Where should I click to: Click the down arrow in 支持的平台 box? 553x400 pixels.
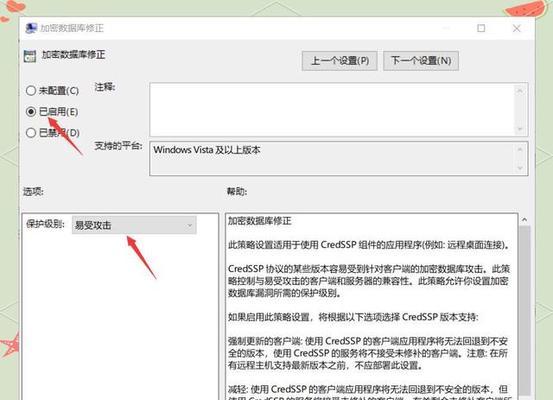[x=519, y=168]
